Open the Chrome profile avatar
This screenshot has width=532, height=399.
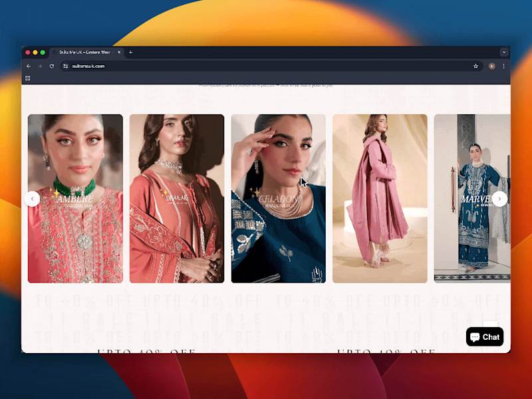492,66
